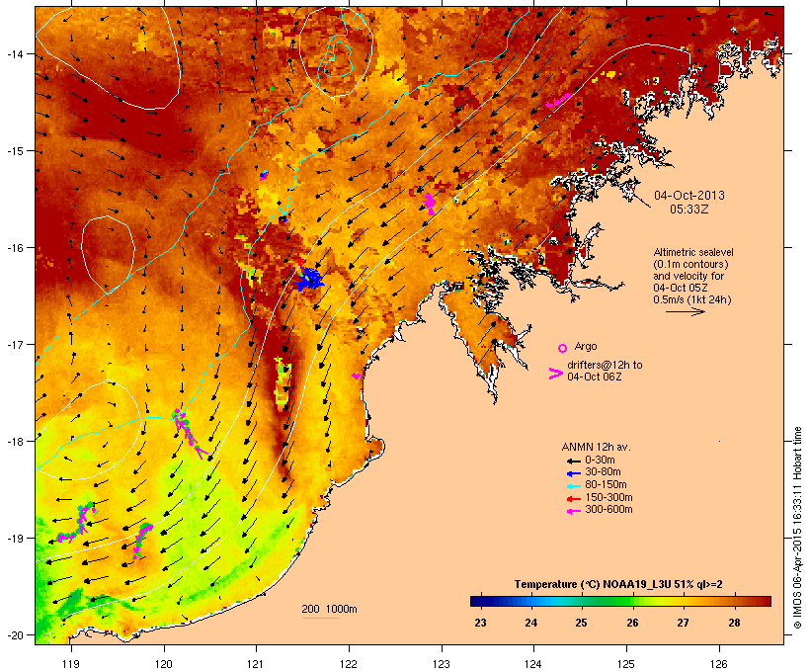This screenshot has height=672, width=810.
Task: Click the blue 30-80m legend arrow
Action: [x=574, y=473]
